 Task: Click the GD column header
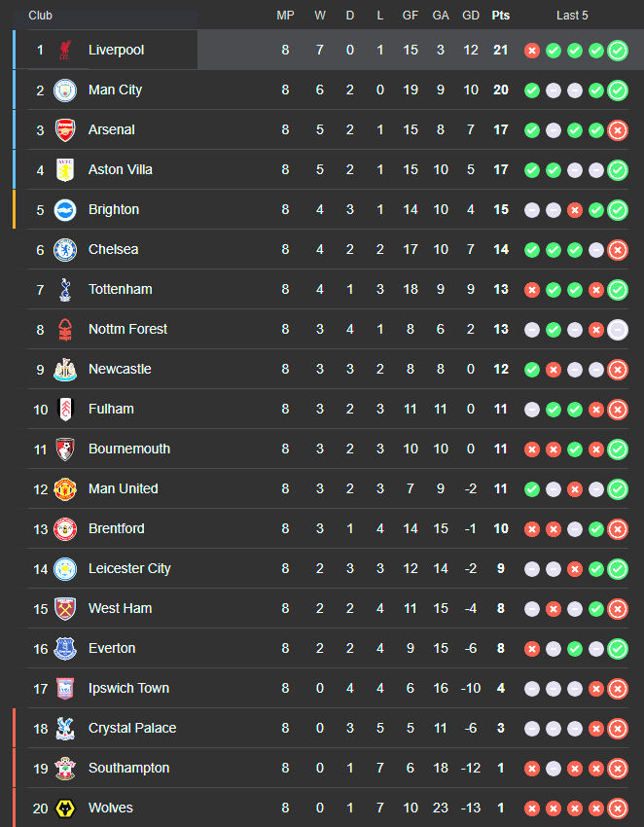coord(471,16)
